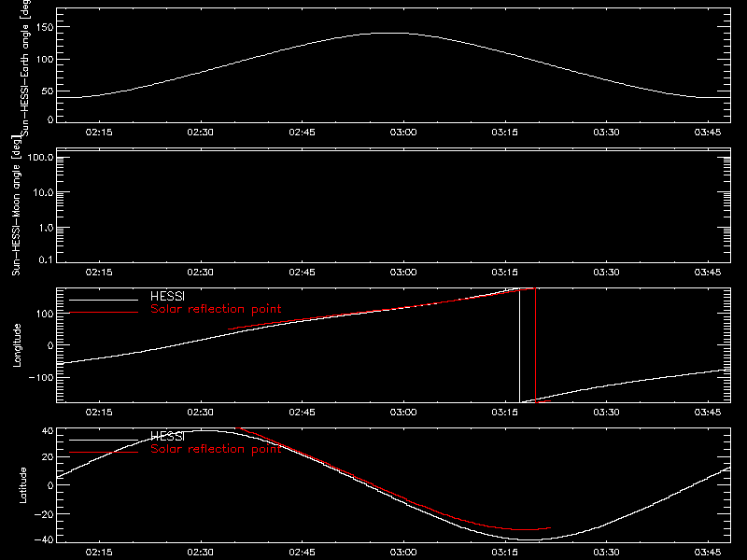The width and height of the screenshot is (747, 560).
Task: Click the 0 tick on the Latitude plot
Action: pyautogui.click(x=50, y=485)
